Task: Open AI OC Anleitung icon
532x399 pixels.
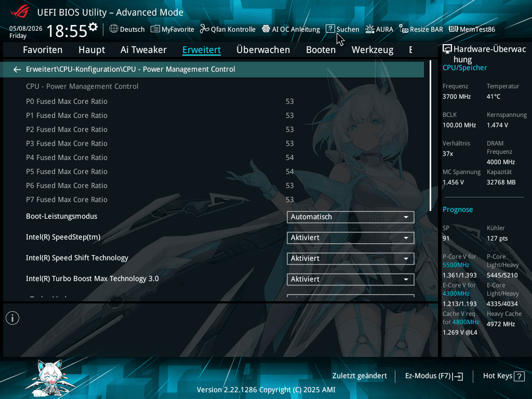Action: [x=266, y=29]
